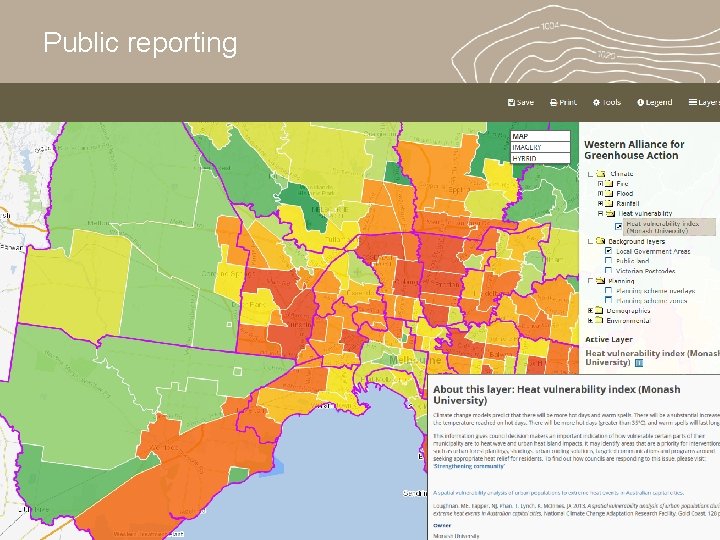The height and width of the screenshot is (540, 720).
Task: Switch the base map to IMAGERY view
Action: click(540, 147)
